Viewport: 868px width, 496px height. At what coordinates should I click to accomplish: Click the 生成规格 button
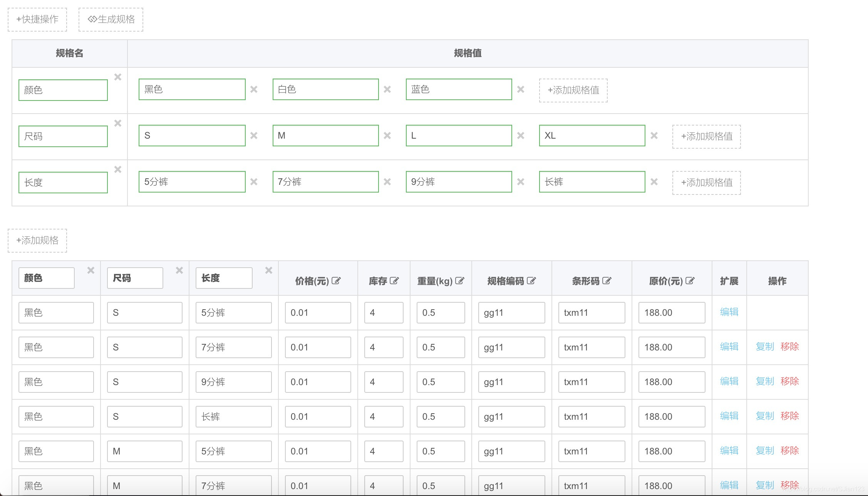click(x=111, y=19)
